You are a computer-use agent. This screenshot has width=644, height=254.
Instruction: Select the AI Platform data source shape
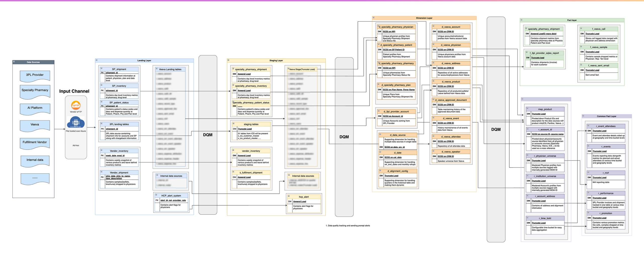pyautogui.click(x=35, y=109)
